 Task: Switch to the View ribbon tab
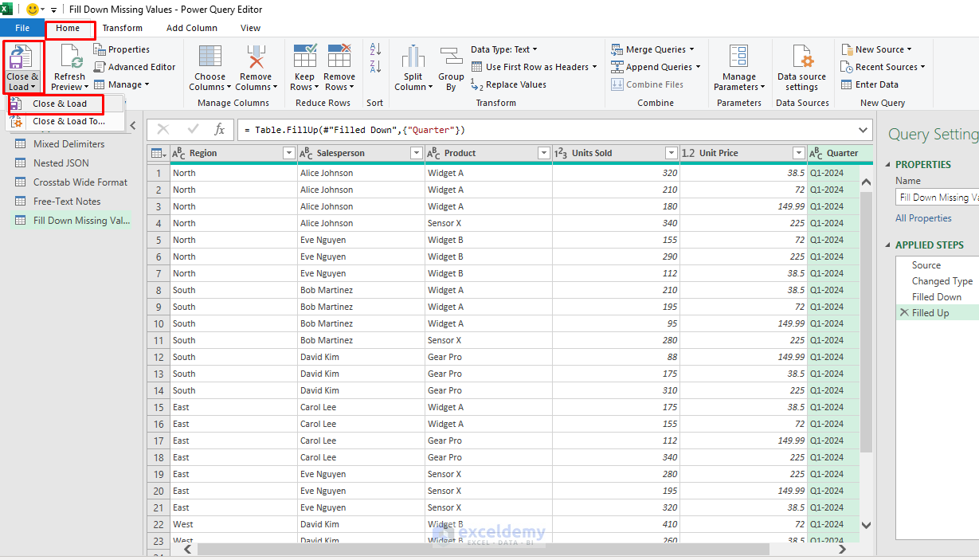251,28
